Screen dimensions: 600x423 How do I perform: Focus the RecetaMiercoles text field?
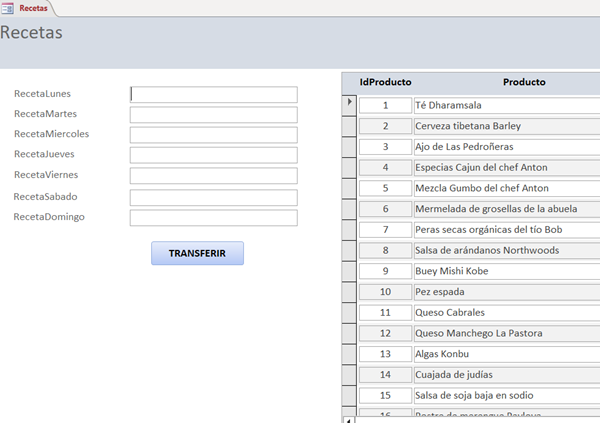[x=213, y=135]
